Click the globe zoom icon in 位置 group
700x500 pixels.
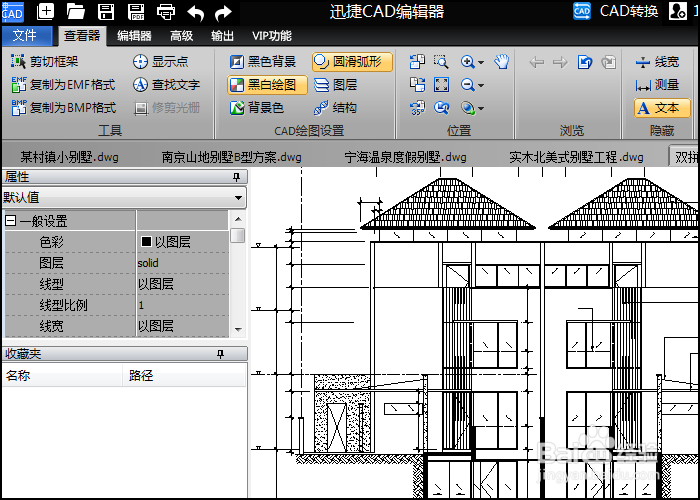point(467,108)
